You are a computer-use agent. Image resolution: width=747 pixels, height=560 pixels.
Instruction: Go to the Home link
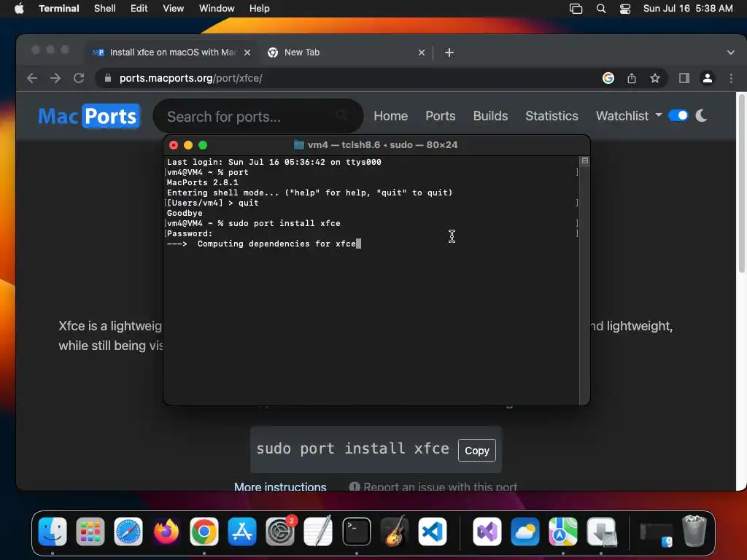pyautogui.click(x=391, y=116)
